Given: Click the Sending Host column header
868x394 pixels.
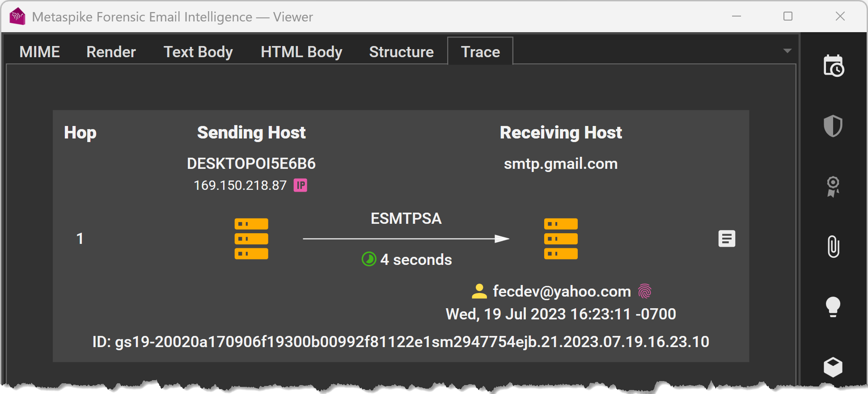Looking at the screenshot, I should [x=251, y=133].
